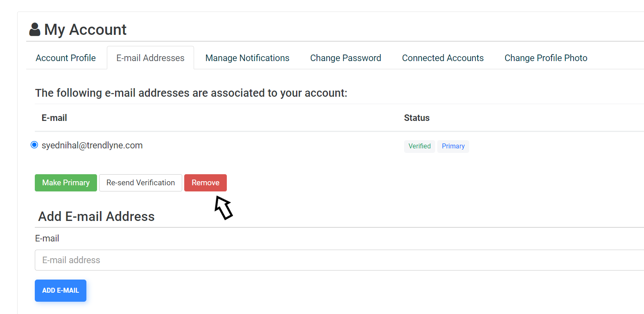Click the red Remove button
Screen dimensions: 644x314
[206, 183]
